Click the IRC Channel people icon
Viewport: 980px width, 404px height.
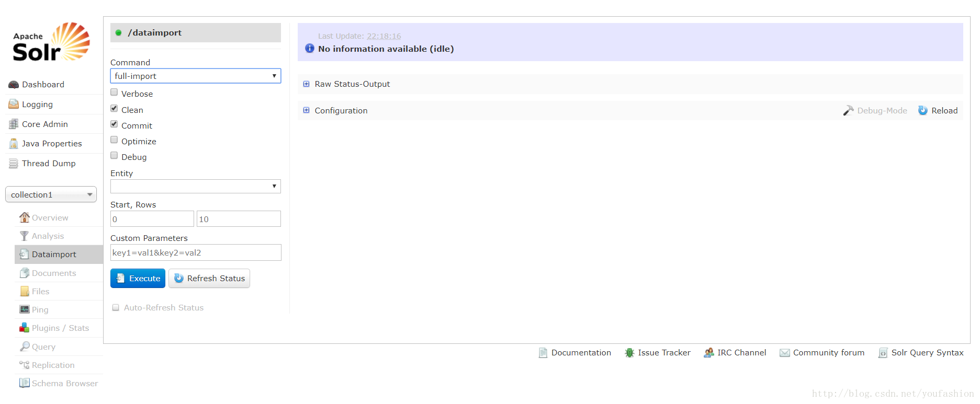point(709,353)
